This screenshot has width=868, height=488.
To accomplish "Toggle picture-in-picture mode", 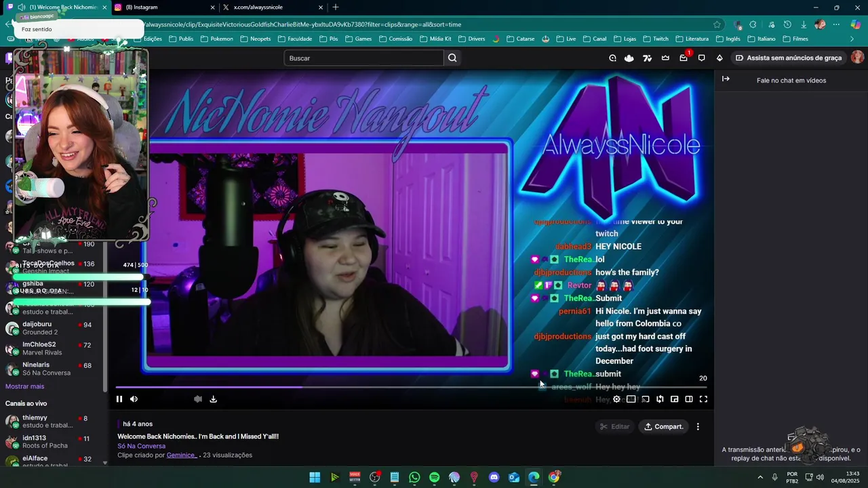I will tap(674, 399).
